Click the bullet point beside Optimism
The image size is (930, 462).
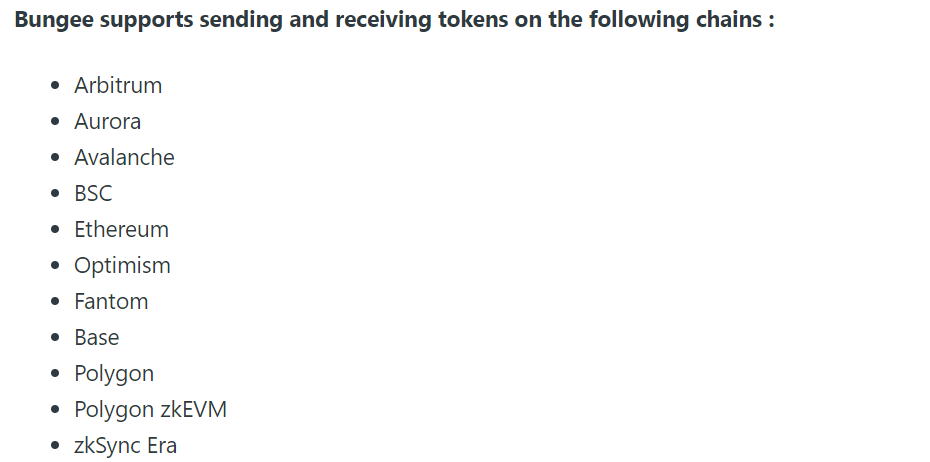click(56, 265)
